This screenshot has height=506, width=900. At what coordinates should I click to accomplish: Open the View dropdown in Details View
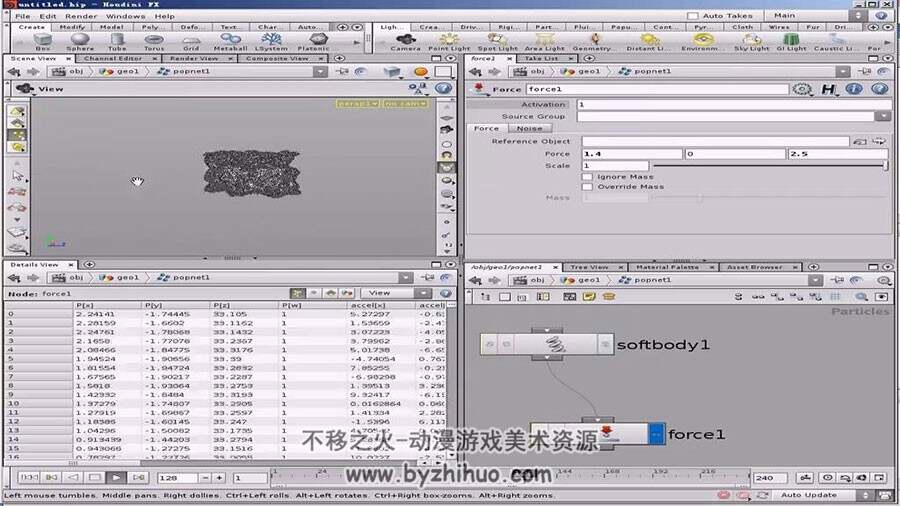click(x=395, y=293)
